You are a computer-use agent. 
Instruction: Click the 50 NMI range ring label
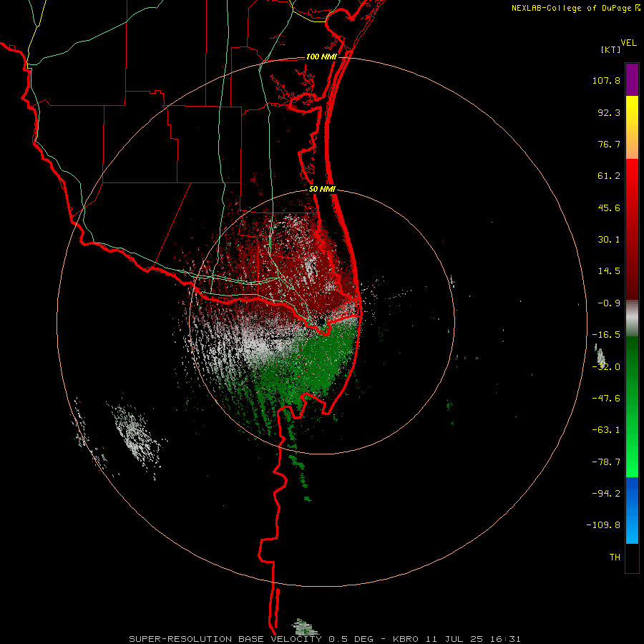(x=322, y=190)
